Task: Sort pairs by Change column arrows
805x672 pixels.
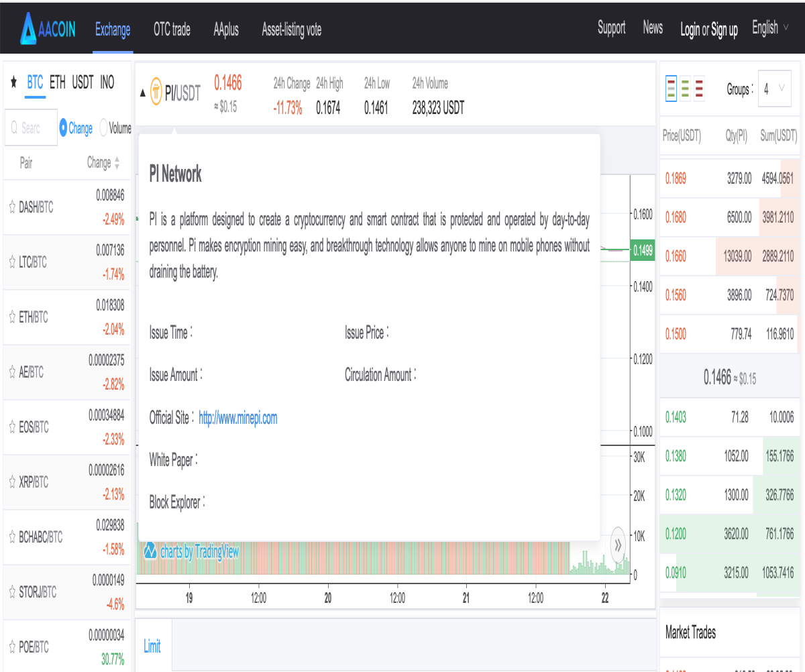Action: pos(117,163)
